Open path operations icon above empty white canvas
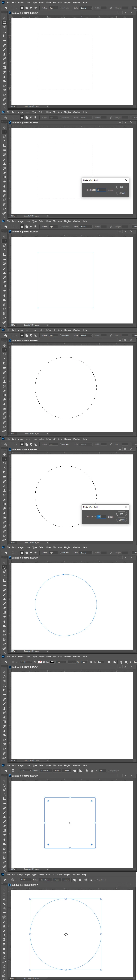Image resolution: width=137 pixels, height=980 pixels. click(x=109, y=662)
